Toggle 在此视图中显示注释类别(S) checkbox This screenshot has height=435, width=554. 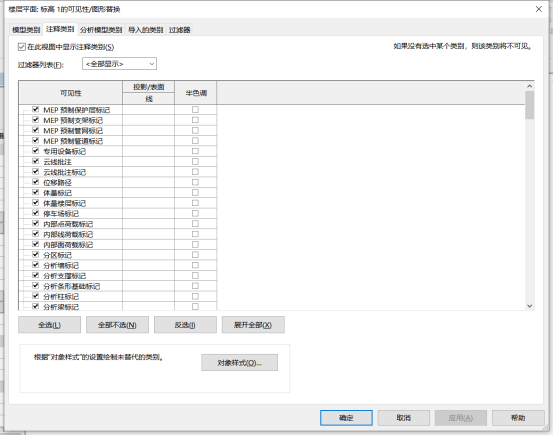tap(22, 47)
